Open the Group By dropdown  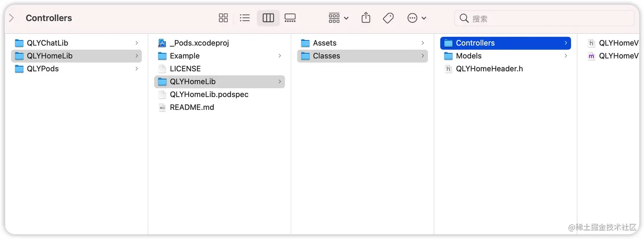(x=339, y=18)
